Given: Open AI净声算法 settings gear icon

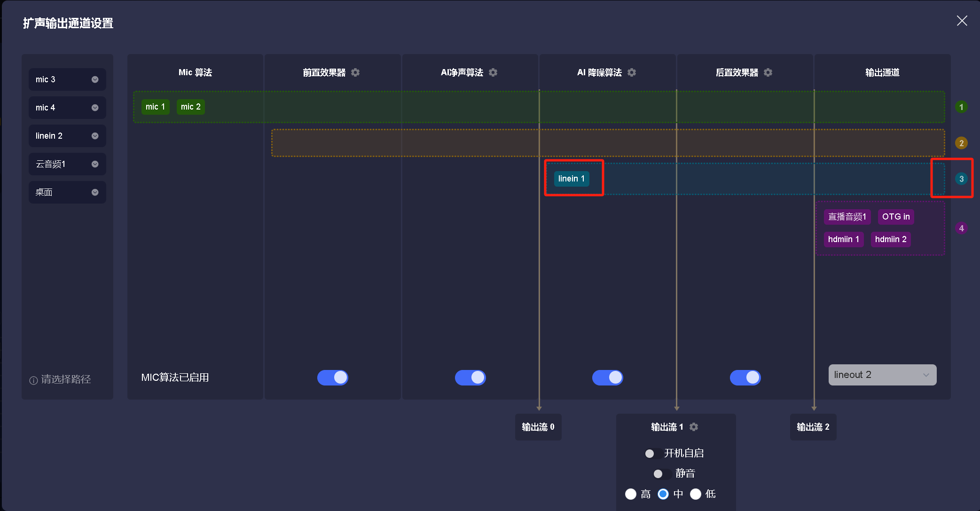Looking at the screenshot, I should point(493,72).
